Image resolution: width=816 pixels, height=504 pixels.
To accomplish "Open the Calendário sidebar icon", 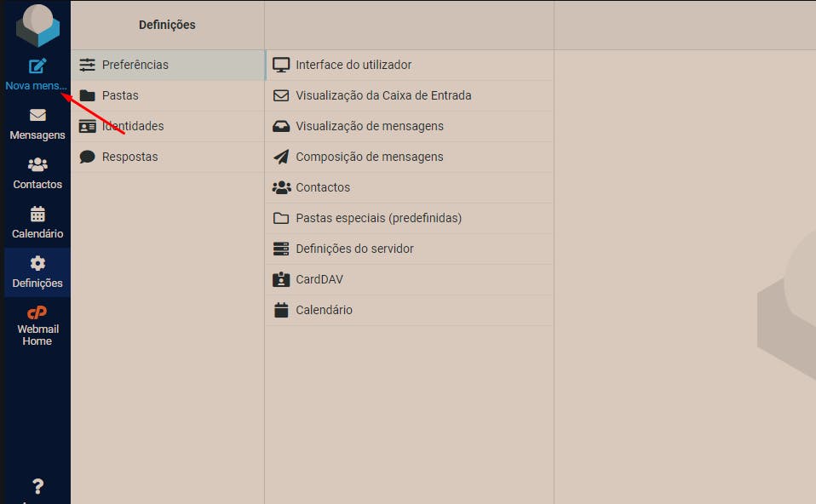I will tap(37, 214).
